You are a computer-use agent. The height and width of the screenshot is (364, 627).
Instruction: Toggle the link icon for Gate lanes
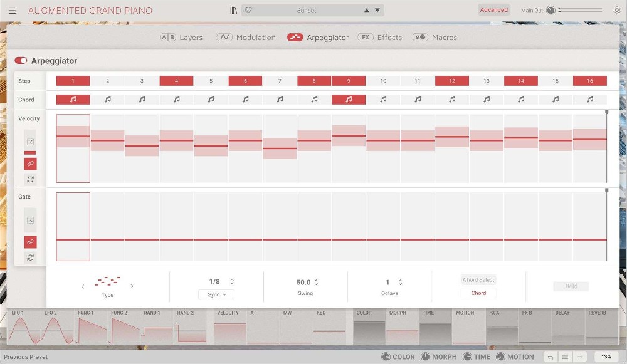click(29, 242)
